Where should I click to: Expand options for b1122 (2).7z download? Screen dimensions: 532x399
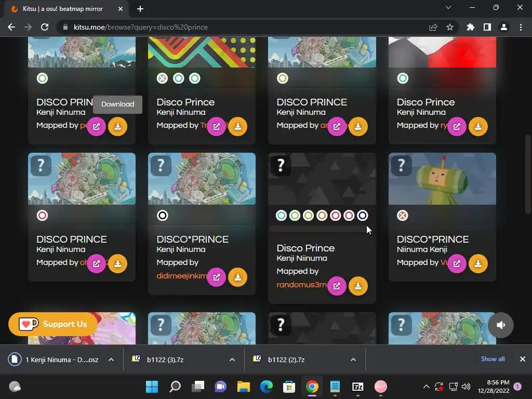coord(353,360)
